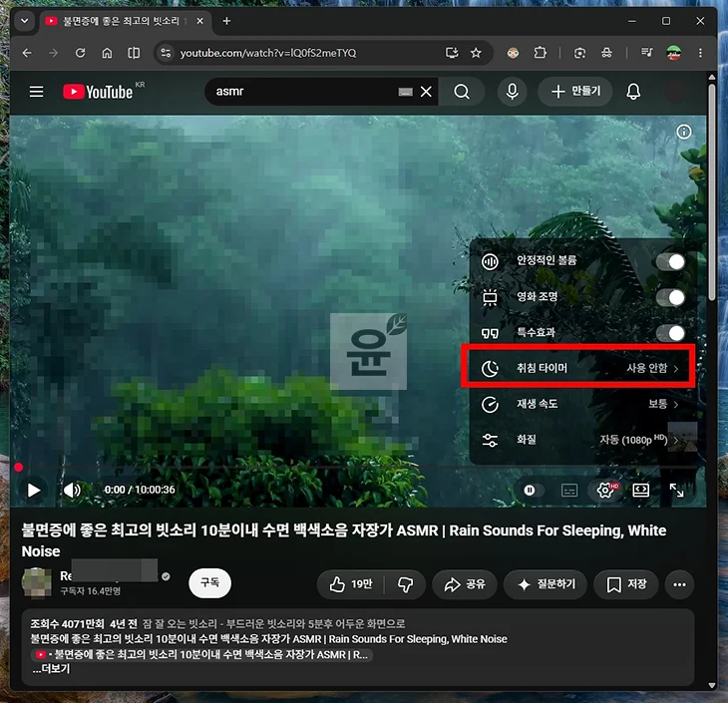728x703 pixels.
Task: Open the browser extensions puzzle icon
Action: [x=540, y=53]
